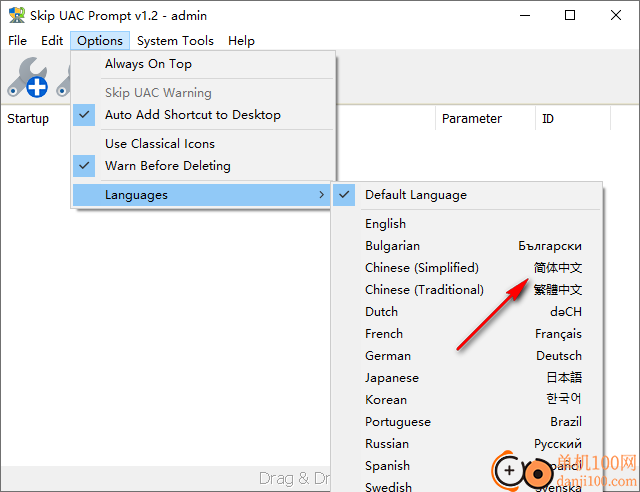Select Chinese (Traditional) language

click(467, 290)
